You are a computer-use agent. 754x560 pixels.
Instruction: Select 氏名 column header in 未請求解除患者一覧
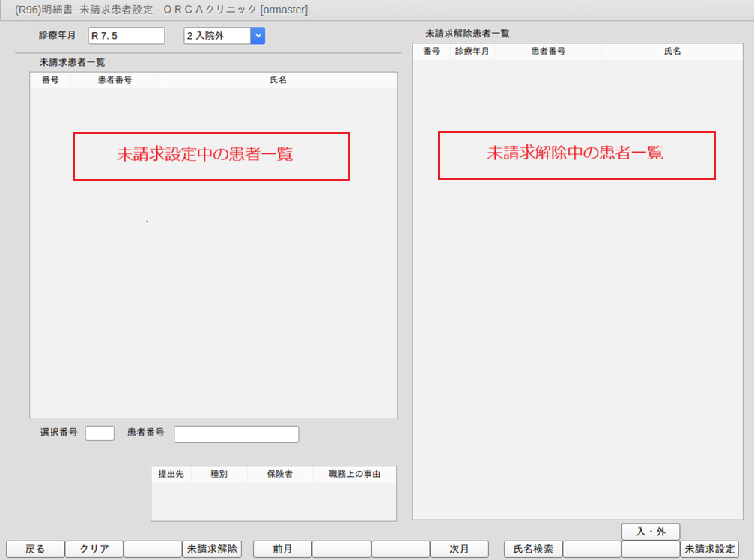click(x=672, y=52)
